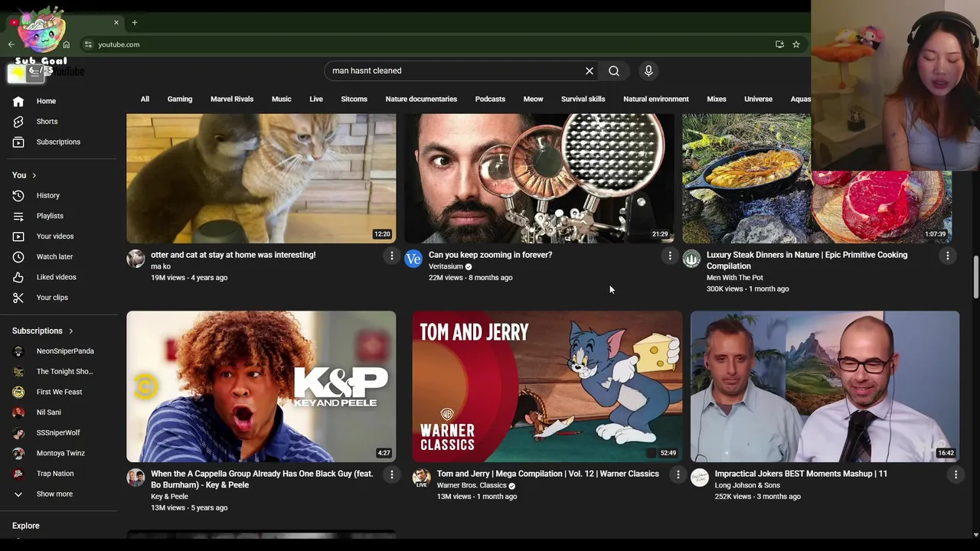980x551 pixels.
Task: Close the current browser tab
Action: click(x=116, y=22)
